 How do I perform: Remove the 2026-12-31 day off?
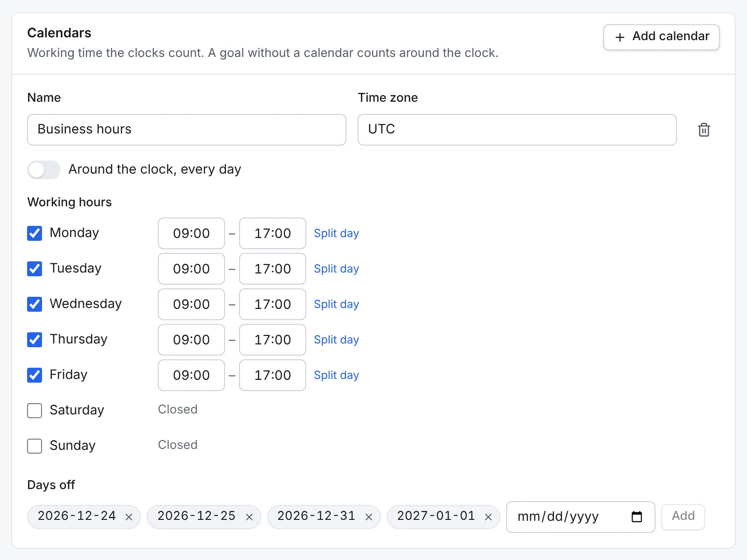[368, 517]
